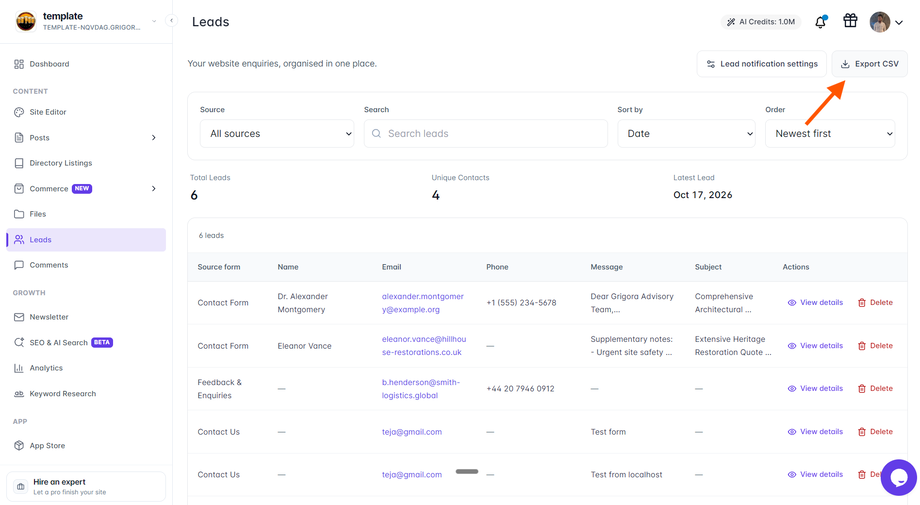The image size is (920, 505).
Task: View details for Test form lead
Action: pyautogui.click(x=815, y=432)
